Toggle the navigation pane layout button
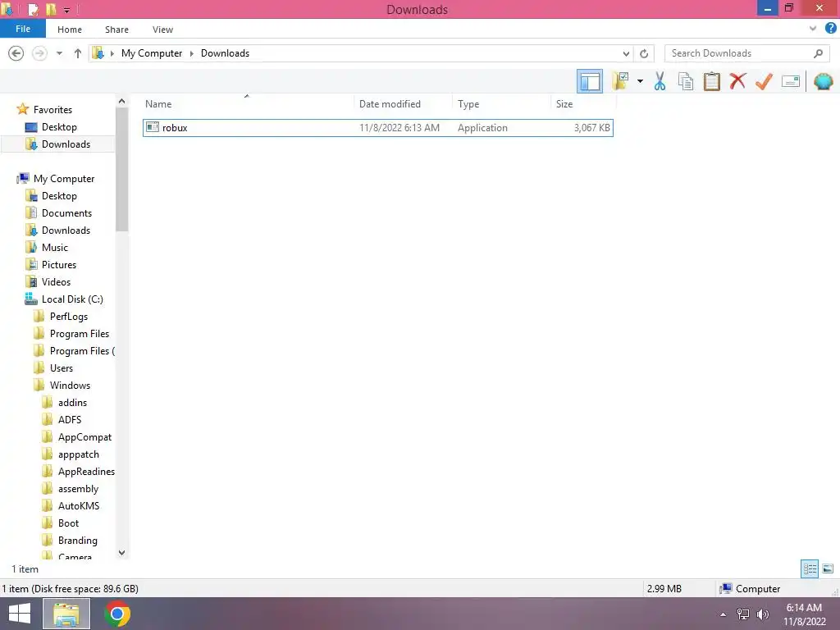The width and height of the screenshot is (840, 630). pos(589,81)
